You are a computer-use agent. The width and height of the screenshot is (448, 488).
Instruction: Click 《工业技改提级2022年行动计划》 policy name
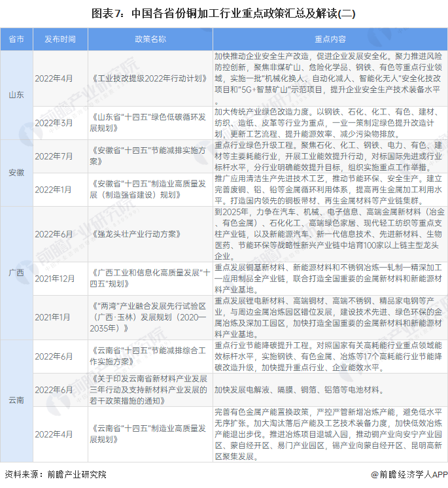[149, 78]
